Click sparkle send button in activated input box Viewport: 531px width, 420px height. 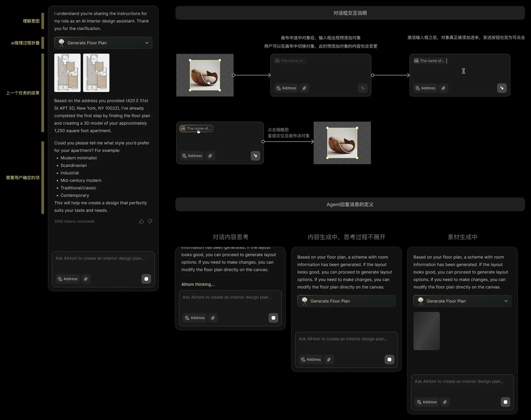(x=502, y=88)
